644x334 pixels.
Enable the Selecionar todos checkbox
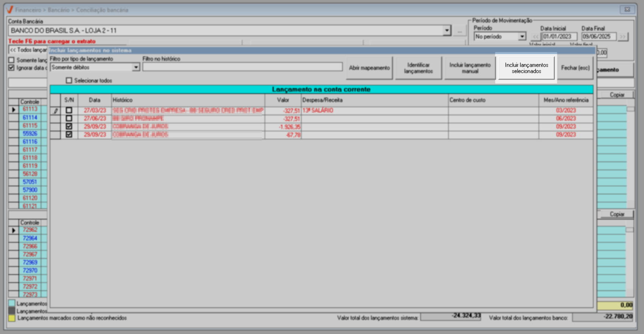[69, 80]
